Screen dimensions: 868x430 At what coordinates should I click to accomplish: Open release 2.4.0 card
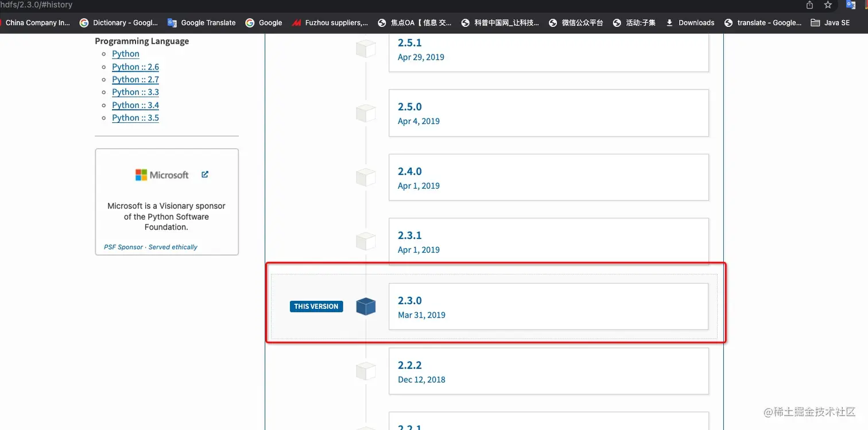[549, 177]
